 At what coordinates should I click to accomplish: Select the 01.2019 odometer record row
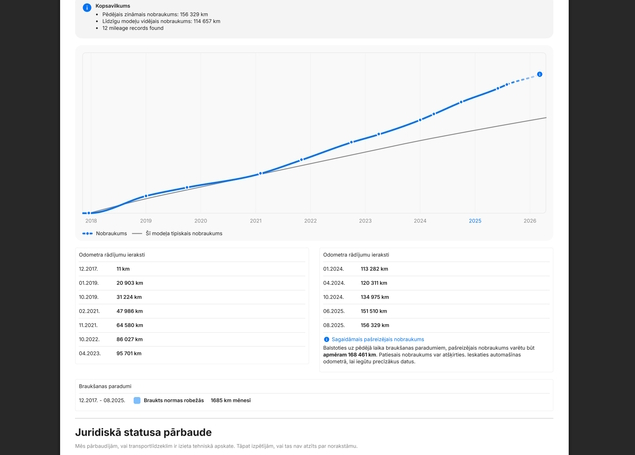coord(192,283)
